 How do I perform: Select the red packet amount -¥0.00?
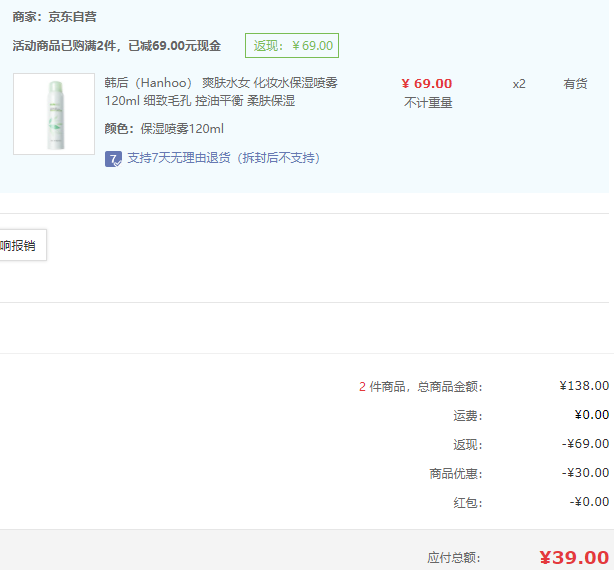[x=589, y=502]
